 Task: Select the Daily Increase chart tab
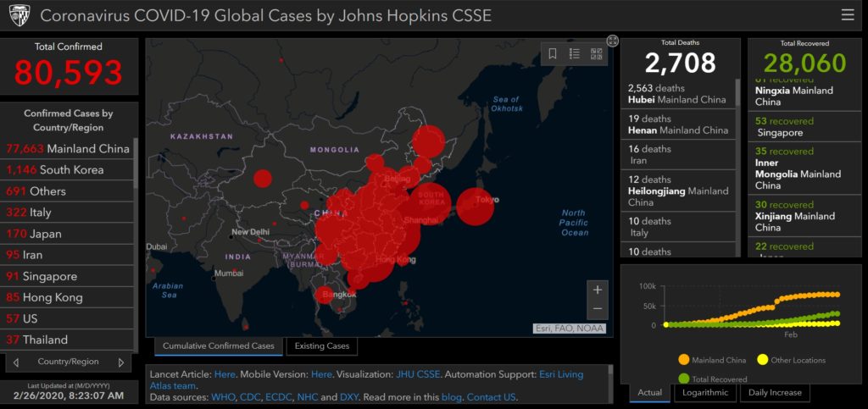[775, 392]
